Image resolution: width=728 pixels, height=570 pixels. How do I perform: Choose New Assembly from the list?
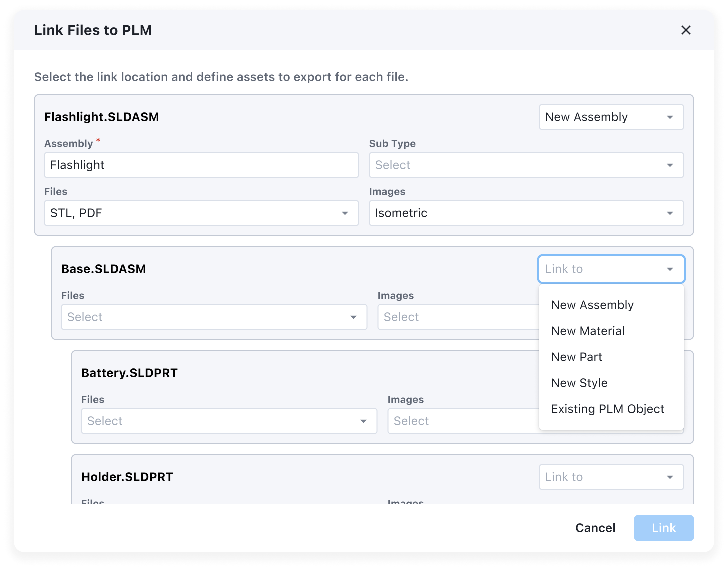(592, 305)
